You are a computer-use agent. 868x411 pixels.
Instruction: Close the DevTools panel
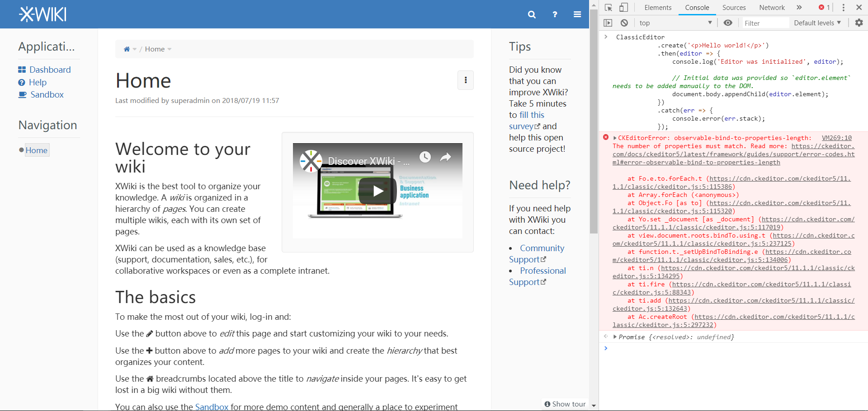tap(859, 8)
